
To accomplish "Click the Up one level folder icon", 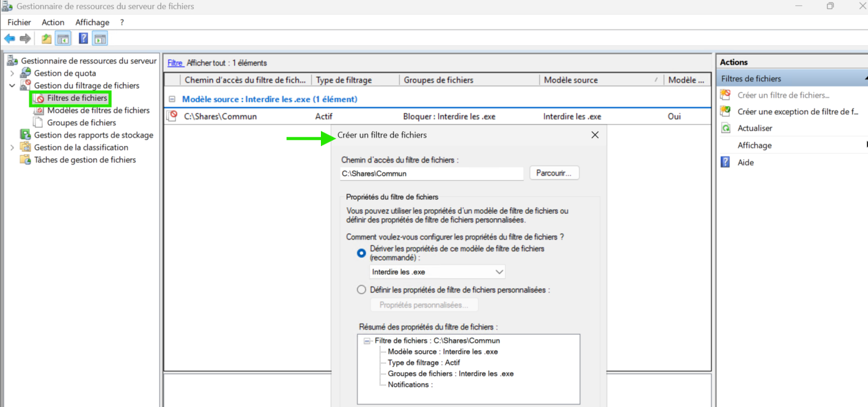I will 46,39.
